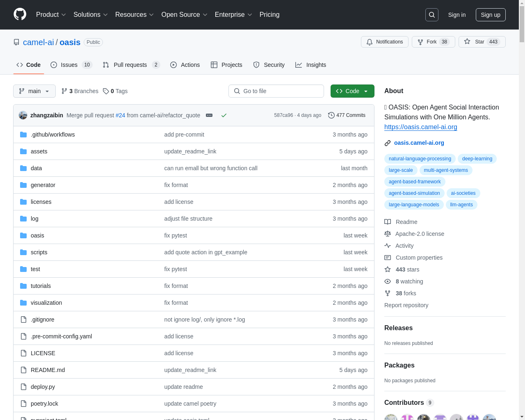Open the Insights tab

(x=310, y=65)
